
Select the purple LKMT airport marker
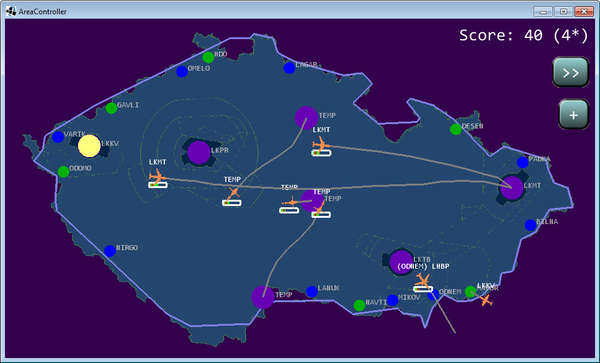point(512,188)
